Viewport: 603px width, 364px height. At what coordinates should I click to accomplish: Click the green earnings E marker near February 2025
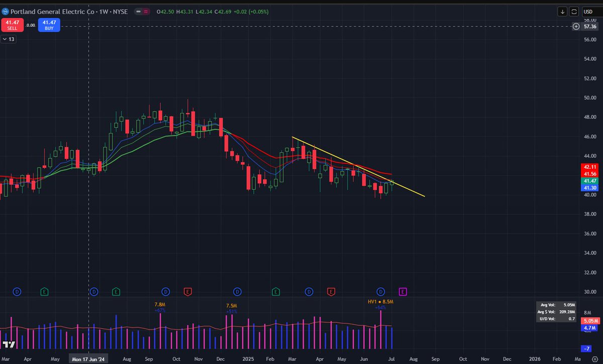pyautogui.click(x=276, y=291)
